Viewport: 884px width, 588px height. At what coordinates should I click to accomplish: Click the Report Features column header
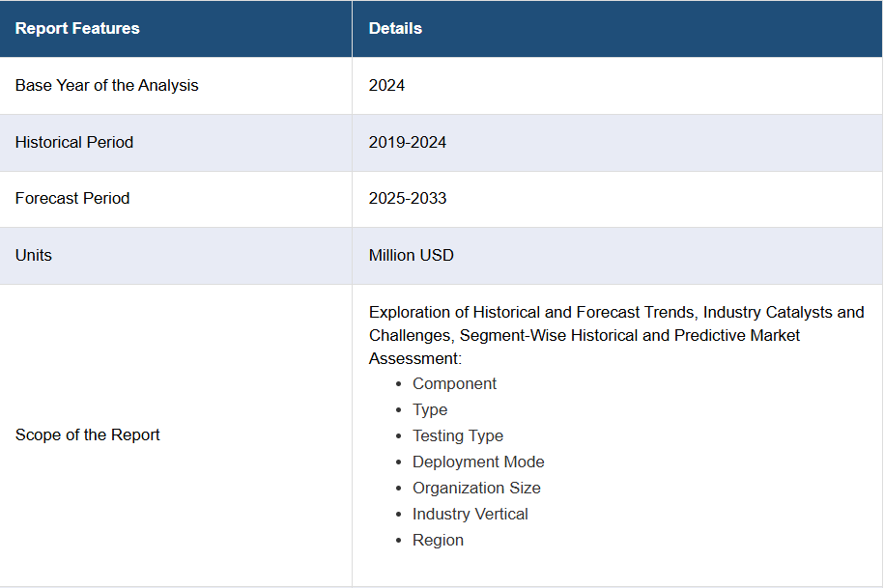(x=77, y=28)
